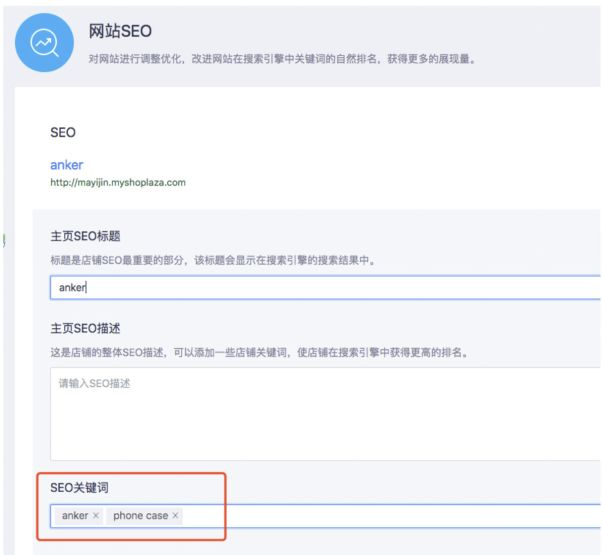Screen dimensions: 602x555
Task: Click the helper text below 主页SEO描述
Action: click(x=260, y=351)
